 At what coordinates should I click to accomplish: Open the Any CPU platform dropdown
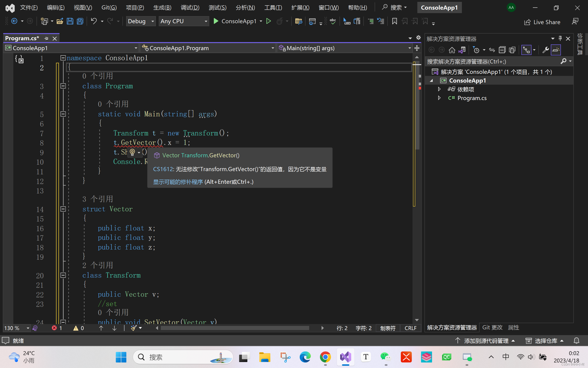point(184,21)
